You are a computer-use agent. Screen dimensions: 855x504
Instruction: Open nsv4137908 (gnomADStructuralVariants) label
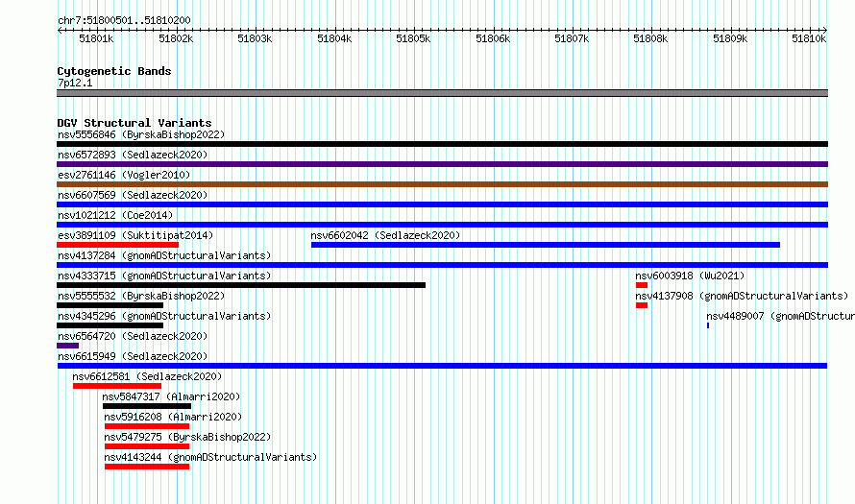743,296
